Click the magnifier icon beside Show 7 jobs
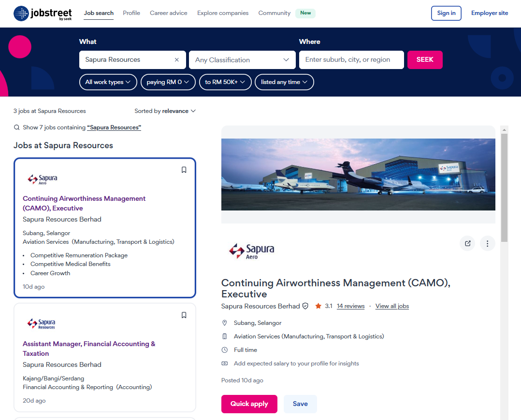 click(x=17, y=127)
